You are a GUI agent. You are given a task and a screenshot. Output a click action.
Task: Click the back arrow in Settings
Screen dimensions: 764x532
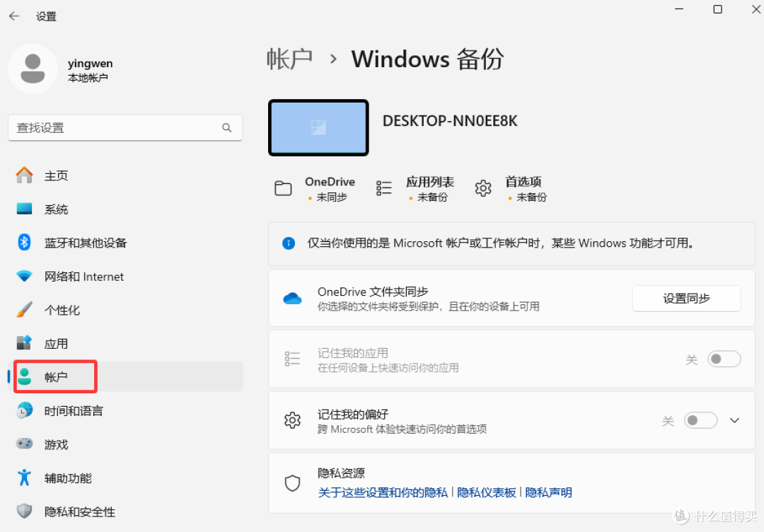point(14,16)
